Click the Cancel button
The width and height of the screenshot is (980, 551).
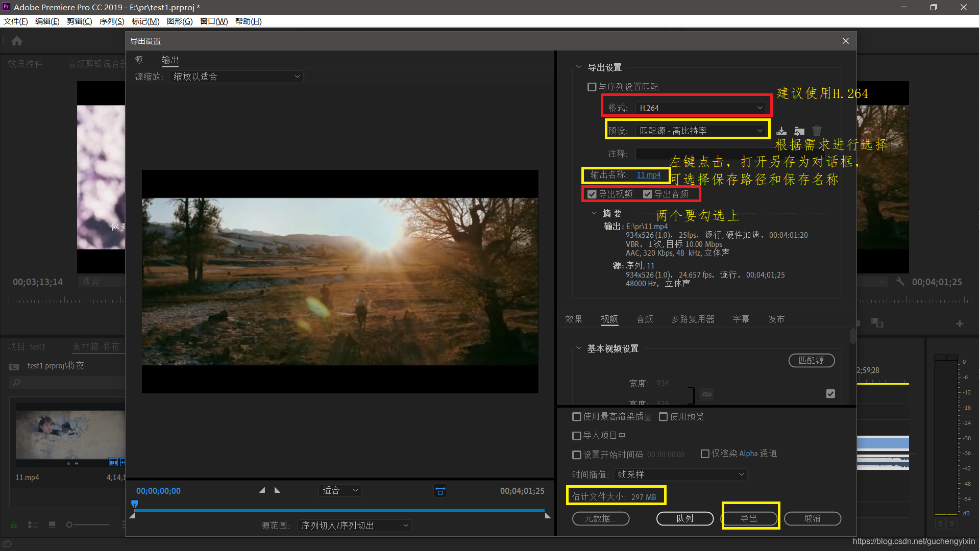(x=813, y=518)
